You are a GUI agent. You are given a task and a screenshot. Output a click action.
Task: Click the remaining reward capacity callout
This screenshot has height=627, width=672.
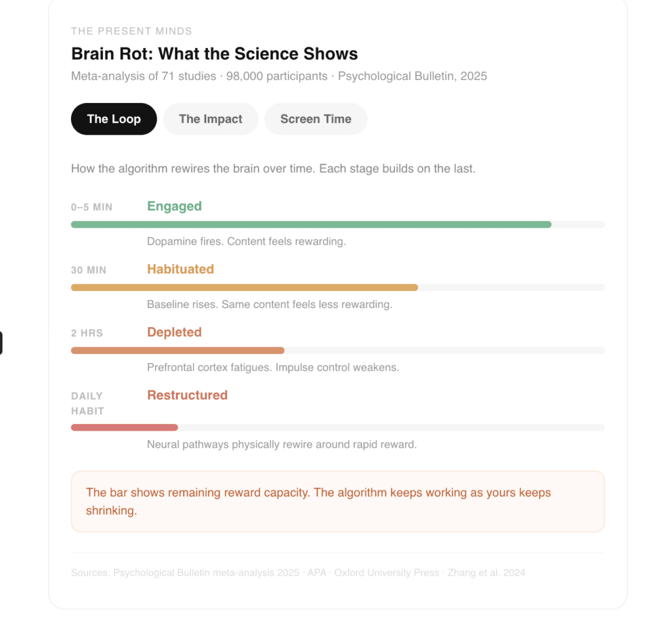337,502
